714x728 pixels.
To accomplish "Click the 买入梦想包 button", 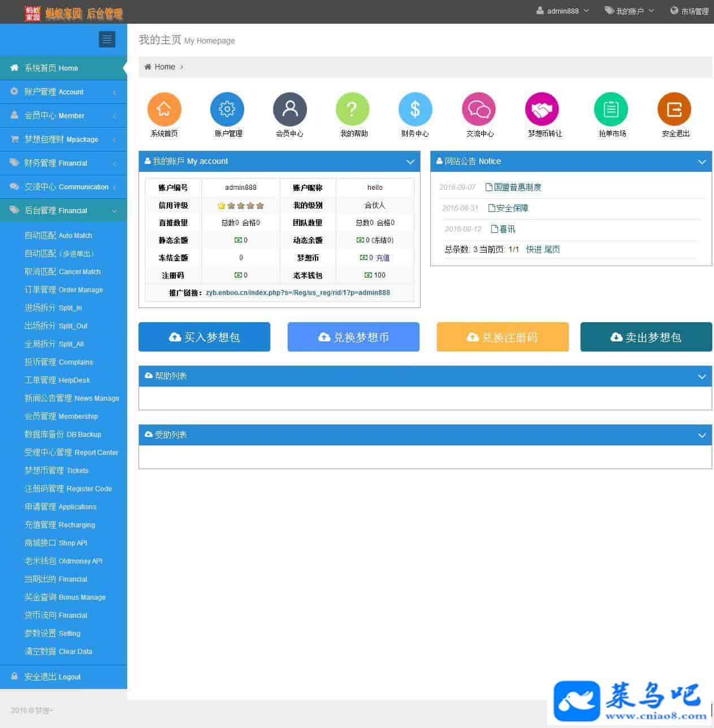I will point(204,337).
